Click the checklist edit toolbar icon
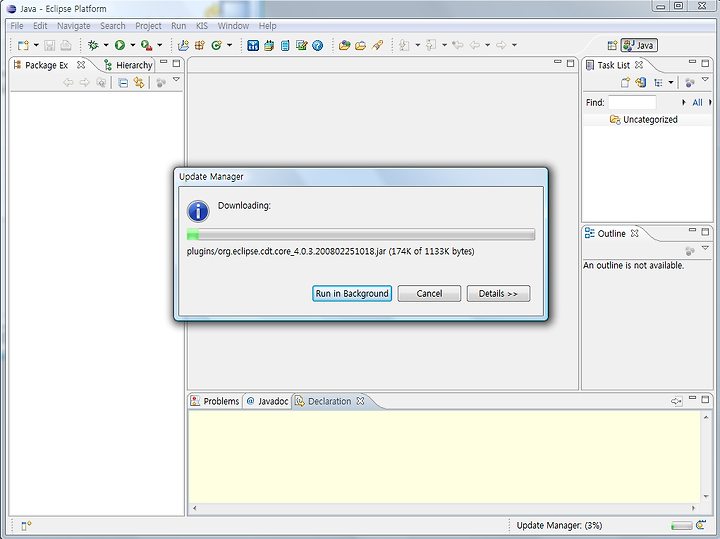 [302, 45]
